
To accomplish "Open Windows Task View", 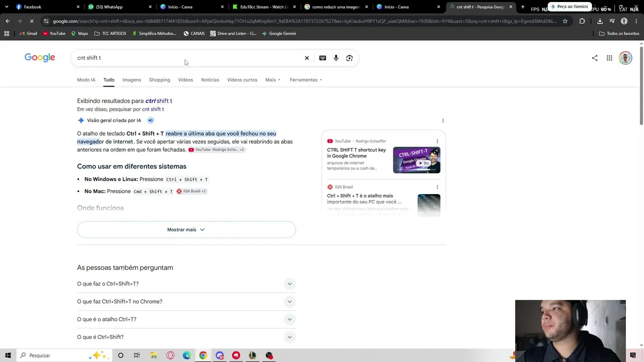I will click(136, 355).
